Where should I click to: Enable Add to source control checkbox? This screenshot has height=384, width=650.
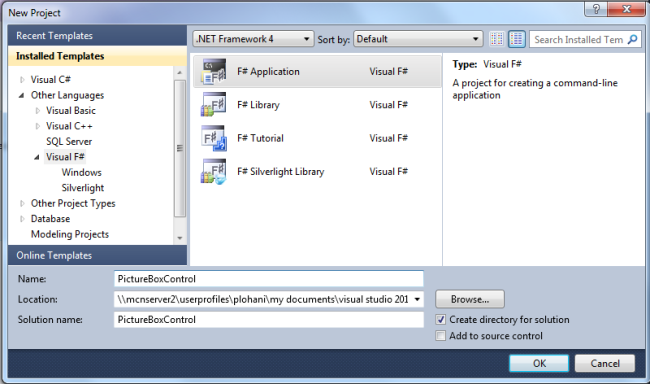(440, 335)
